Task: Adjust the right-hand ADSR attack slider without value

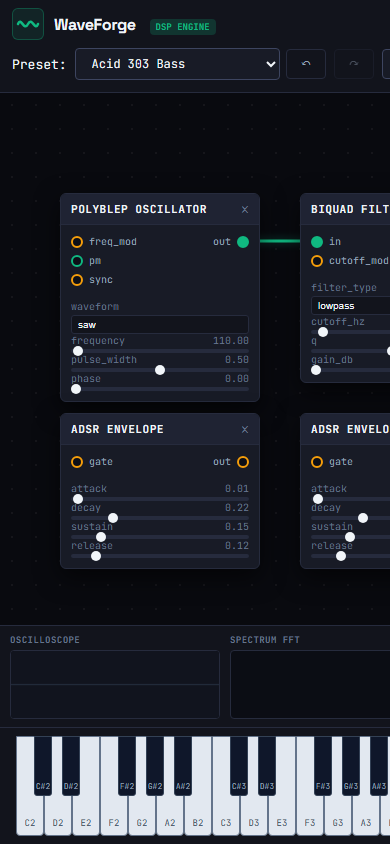Action: tap(351, 499)
